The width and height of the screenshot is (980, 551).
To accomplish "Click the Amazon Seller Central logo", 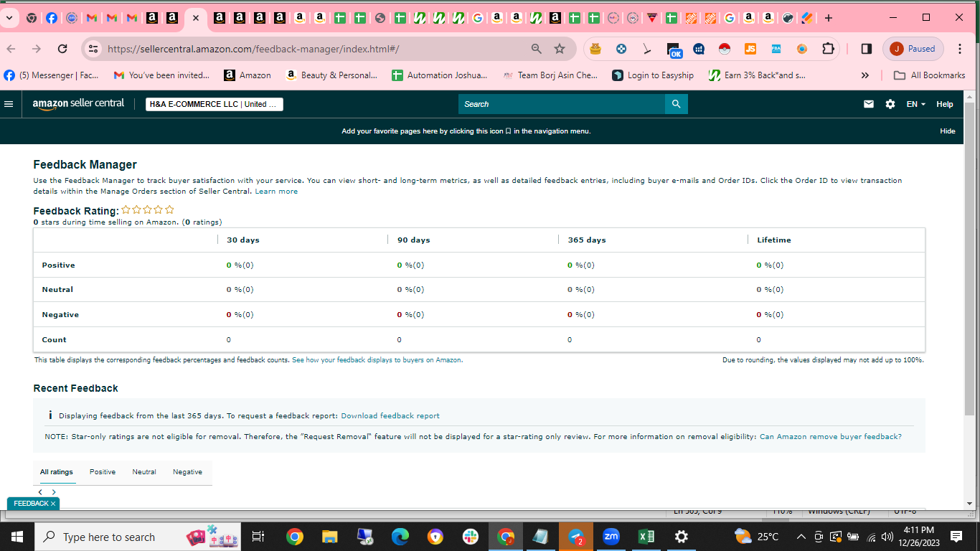I will pyautogui.click(x=78, y=104).
